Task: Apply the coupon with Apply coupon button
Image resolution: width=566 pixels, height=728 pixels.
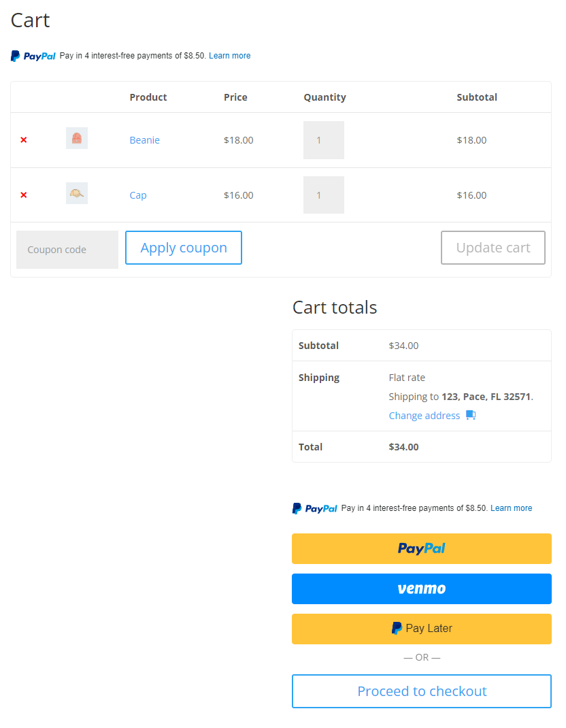Action: point(184,248)
